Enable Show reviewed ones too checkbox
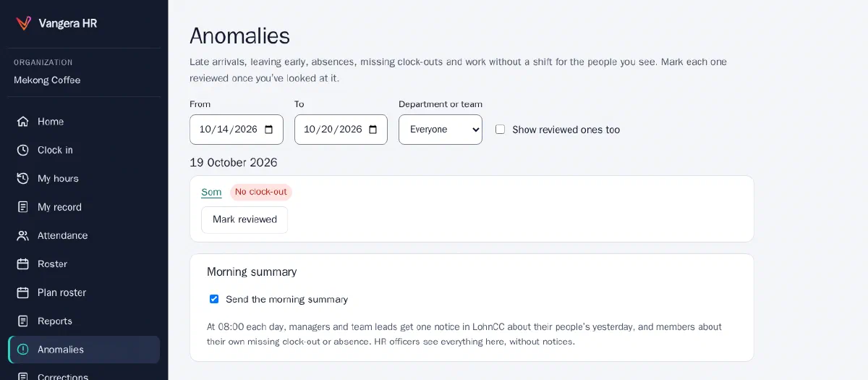The width and height of the screenshot is (868, 380). 500,130
